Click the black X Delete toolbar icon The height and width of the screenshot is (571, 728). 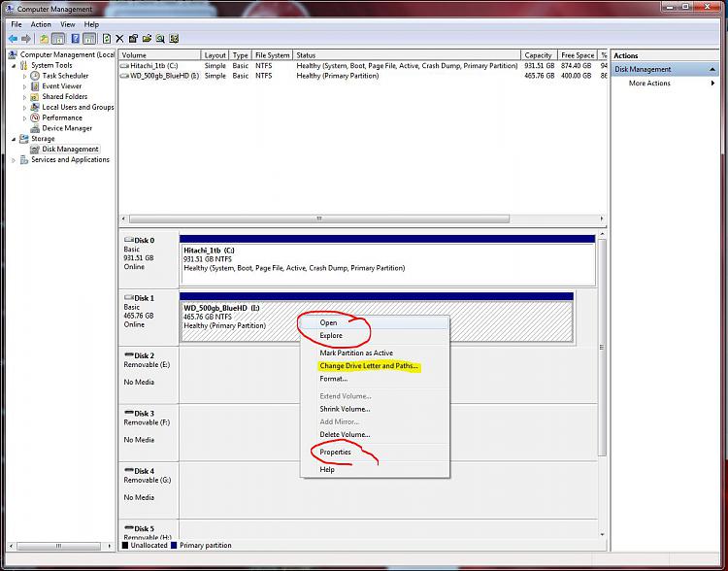click(119, 39)
